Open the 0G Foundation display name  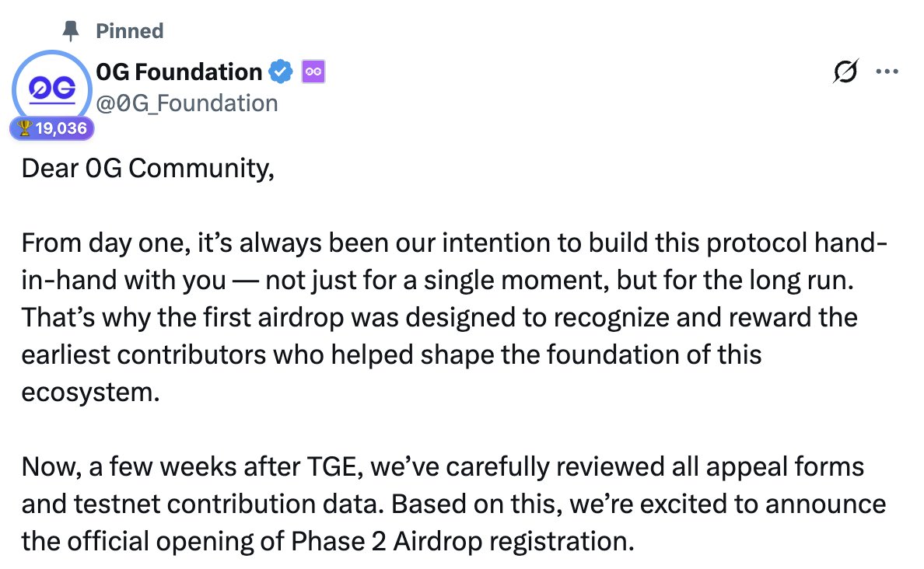click(179, 72)
